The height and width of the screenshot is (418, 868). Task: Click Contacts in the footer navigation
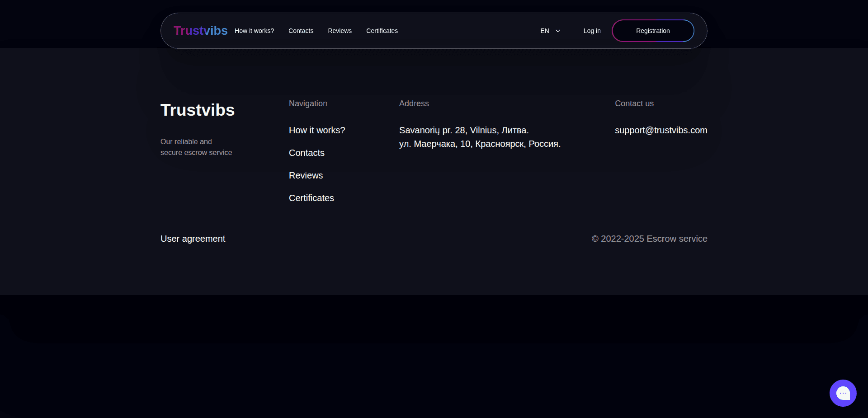point(306,153)
